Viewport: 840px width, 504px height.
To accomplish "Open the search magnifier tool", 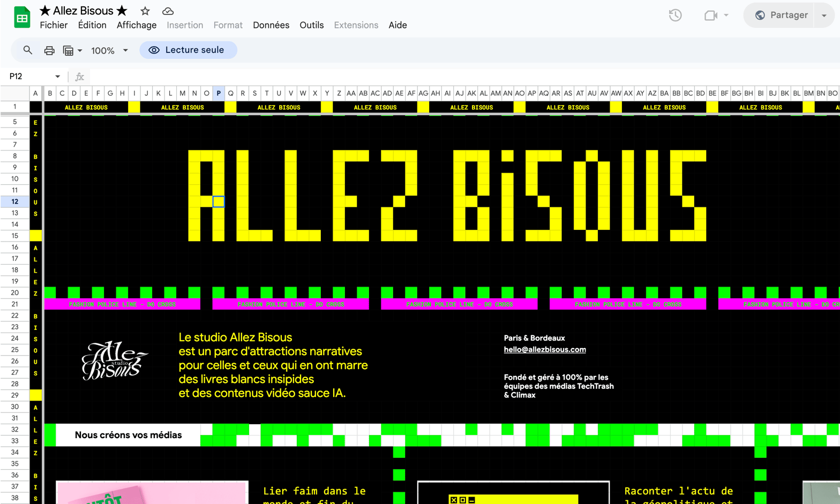I will [28, 50].
